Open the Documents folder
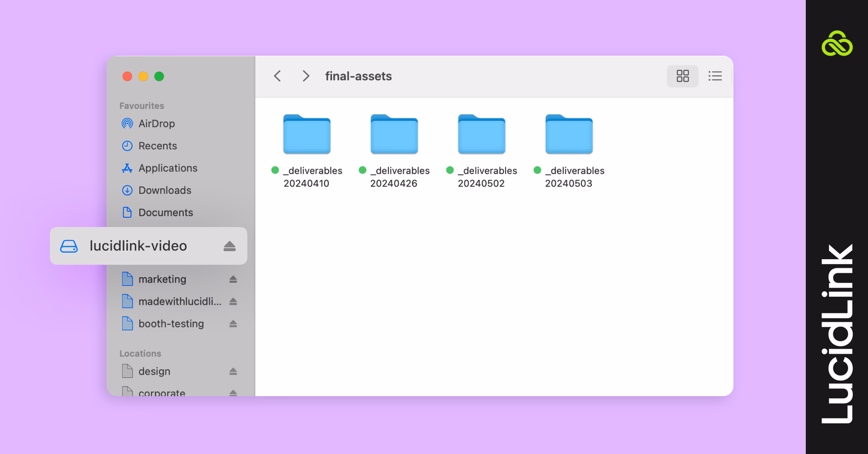Image resolution: width=868 pixels, height=454 pixels. coord(165,212)
